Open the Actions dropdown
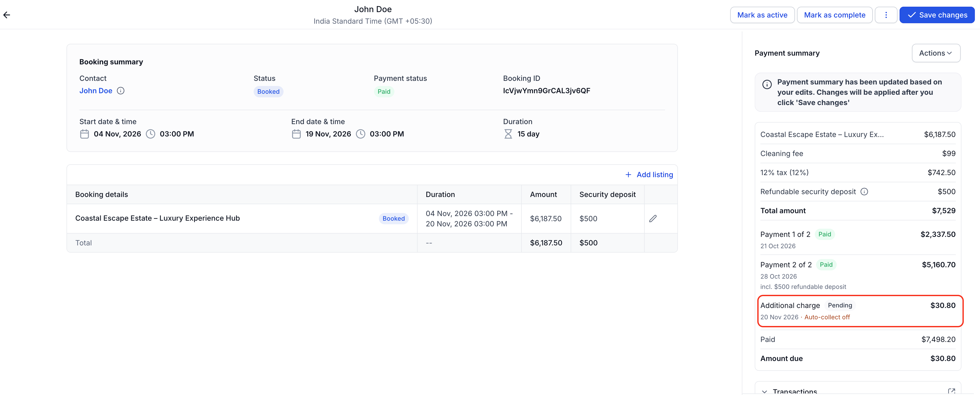The width and height of the screenshot is (980, 395). pyautogui.click(x=936, y=53)
